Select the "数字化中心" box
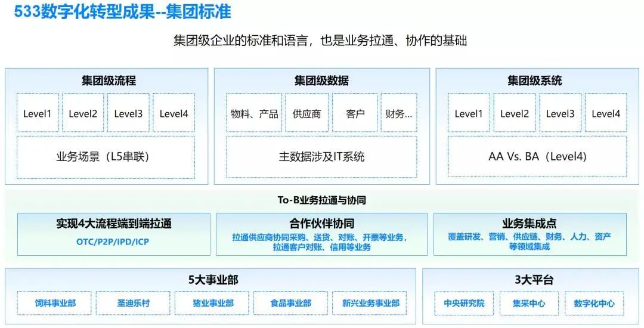Viewport: 644px width, 328px height. tap(595, 304)
